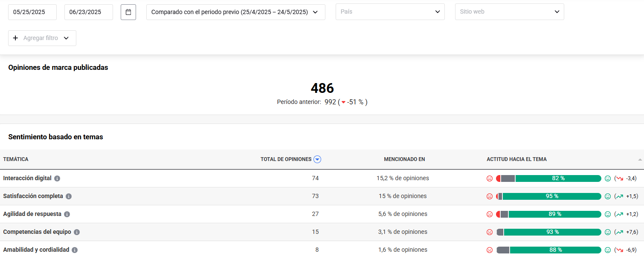Screen dimensions: 644x256
Task: Click the end date field 06/23/2025
Action: click(x=89, y=12)
